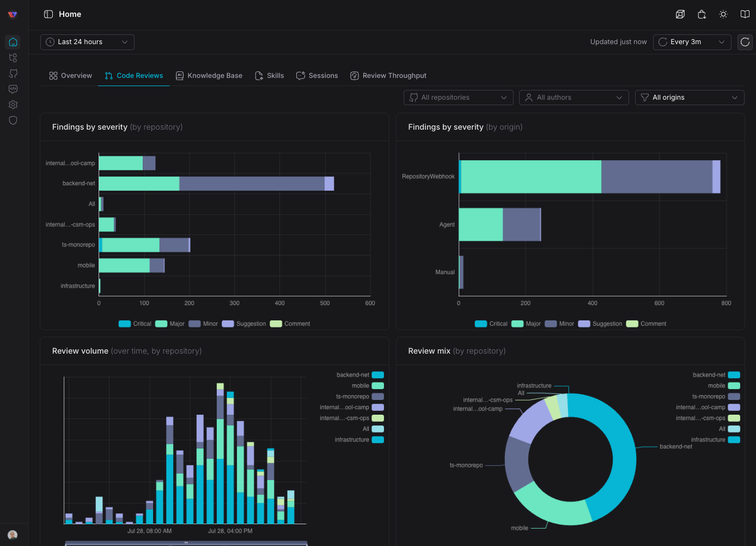Toggle Minor legend in origin severity chart

tap(559, 324)
